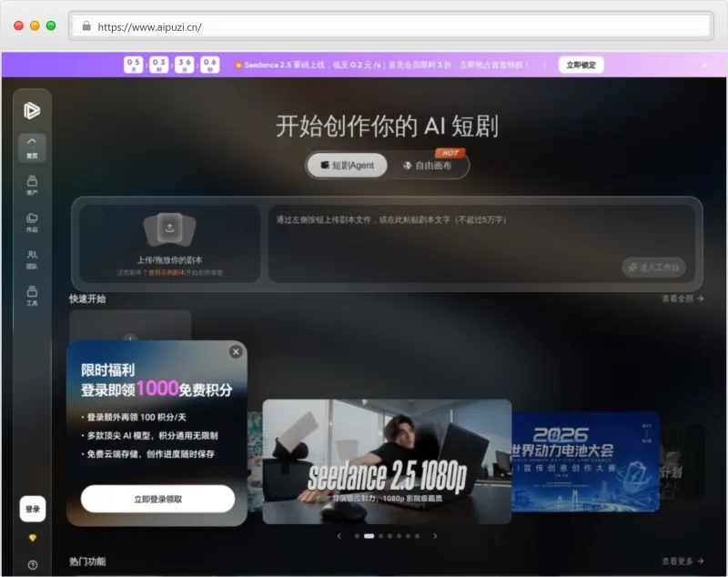Click the plus card under 快速开始

130,326
